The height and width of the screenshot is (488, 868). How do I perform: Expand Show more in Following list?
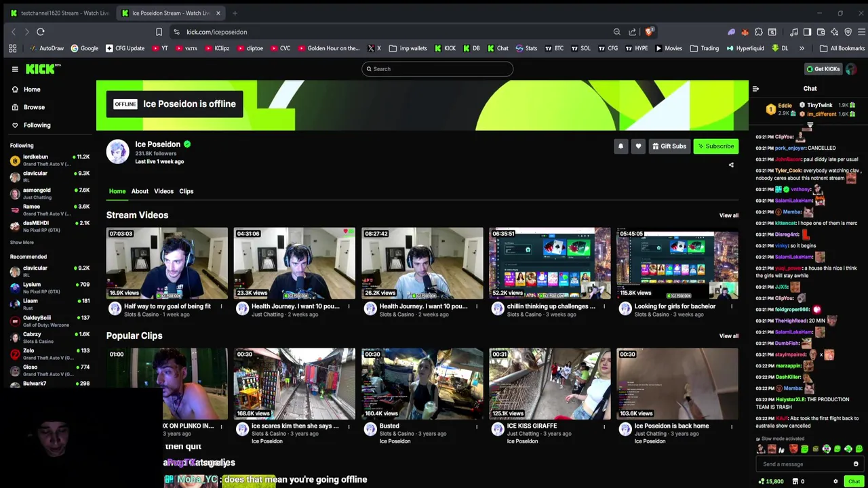coord(22,242)
